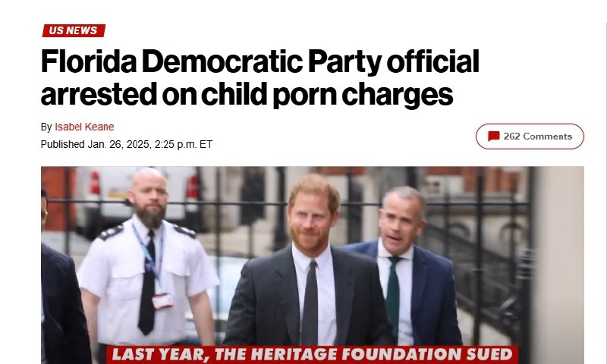Open the US NEWS section tag
The height and width of the screenshot is (364, 607).
click(74, 30)
